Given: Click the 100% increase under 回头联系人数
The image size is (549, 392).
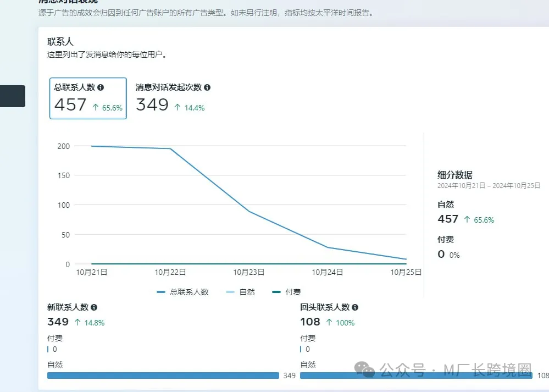Looking at the screenshot, I should [340, 323].
